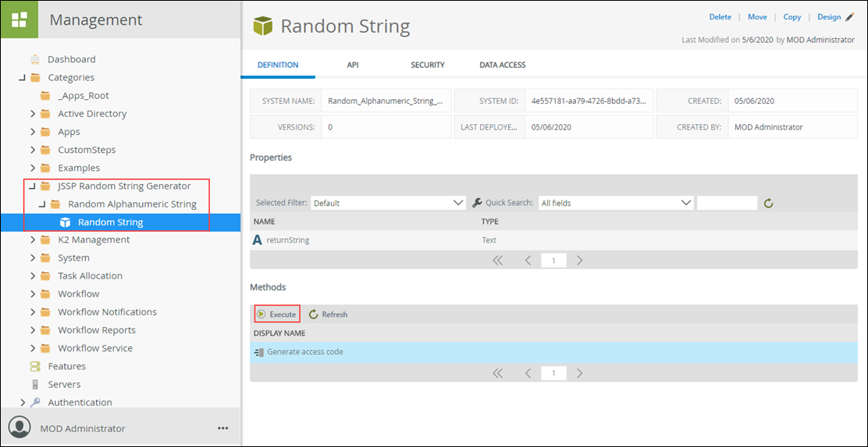Screen dimensions: 868x447
Task: Click the Quick Search text field
Action: tap(727, 203)
